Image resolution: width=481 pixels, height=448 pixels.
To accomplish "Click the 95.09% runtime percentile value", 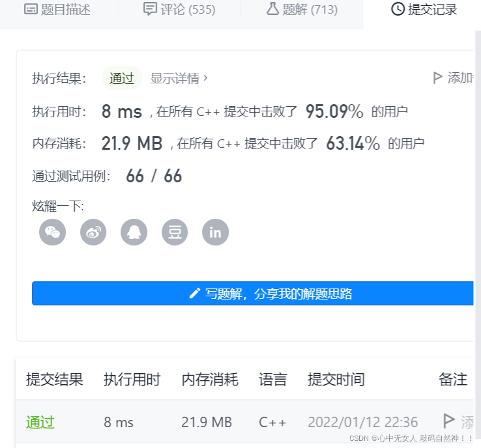I will (334, 111).
